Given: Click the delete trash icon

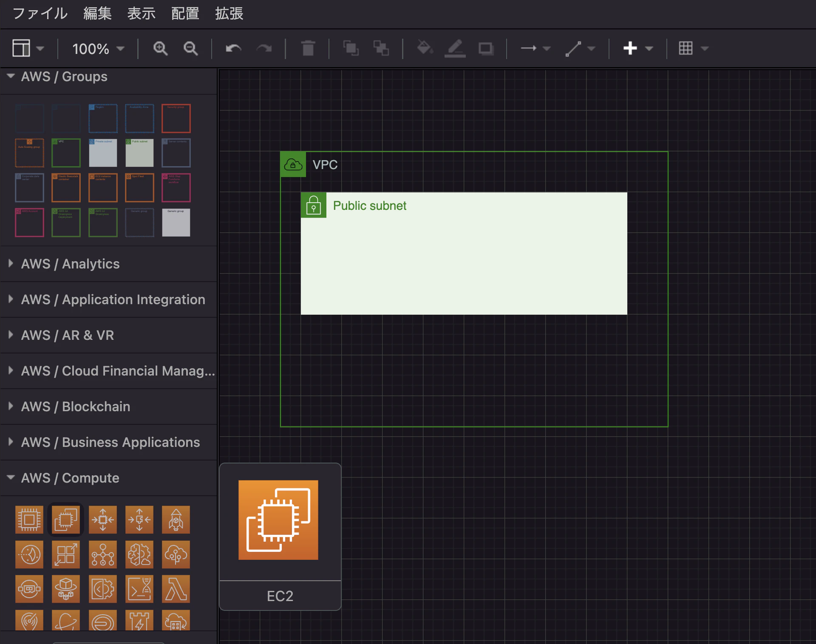Looking at the screenshot, I should (308, 48).
